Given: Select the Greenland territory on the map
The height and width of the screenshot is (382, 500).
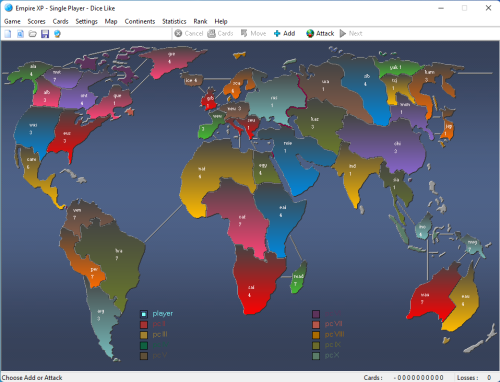Looking at the screenshot, I should click(171, 62).
